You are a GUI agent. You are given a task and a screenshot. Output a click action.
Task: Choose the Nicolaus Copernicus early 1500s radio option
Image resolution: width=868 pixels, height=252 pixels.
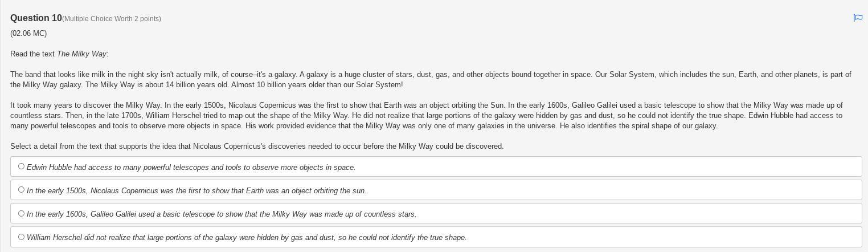21,190
